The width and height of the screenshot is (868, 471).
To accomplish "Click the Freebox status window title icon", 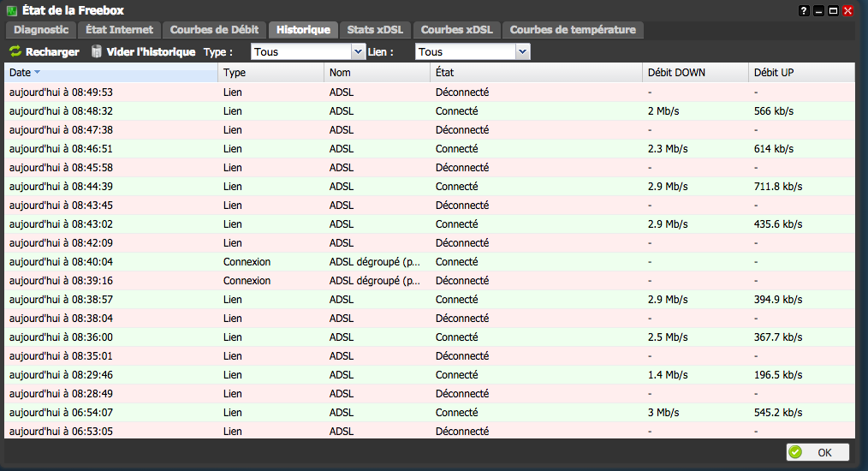I will [12, 10].
